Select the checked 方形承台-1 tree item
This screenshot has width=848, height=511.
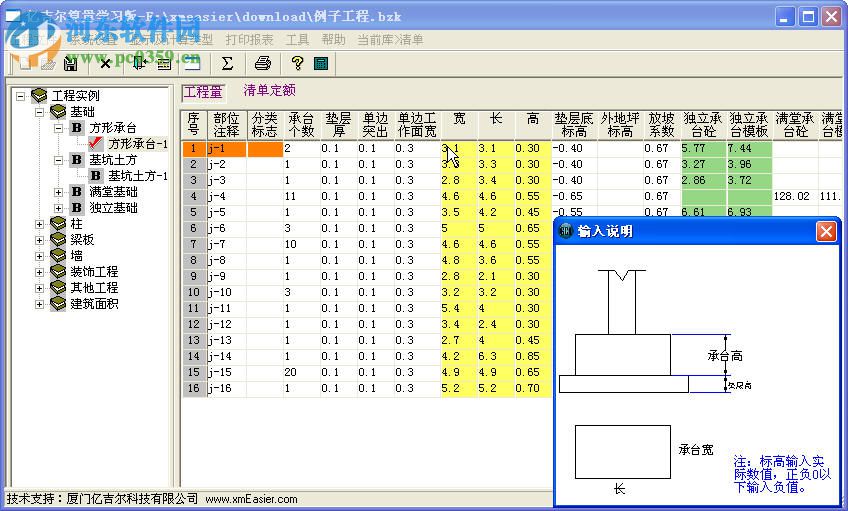coord(138,144)
